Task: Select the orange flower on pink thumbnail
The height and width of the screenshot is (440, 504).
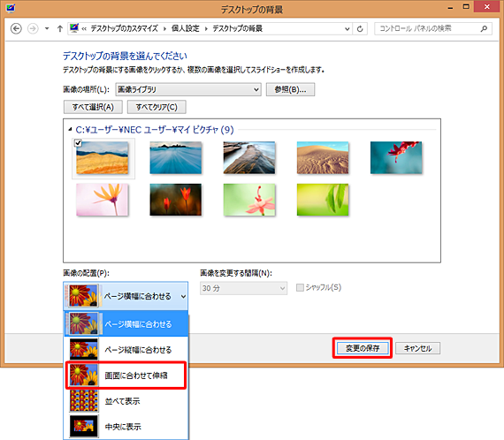Action: pos(103,200)
